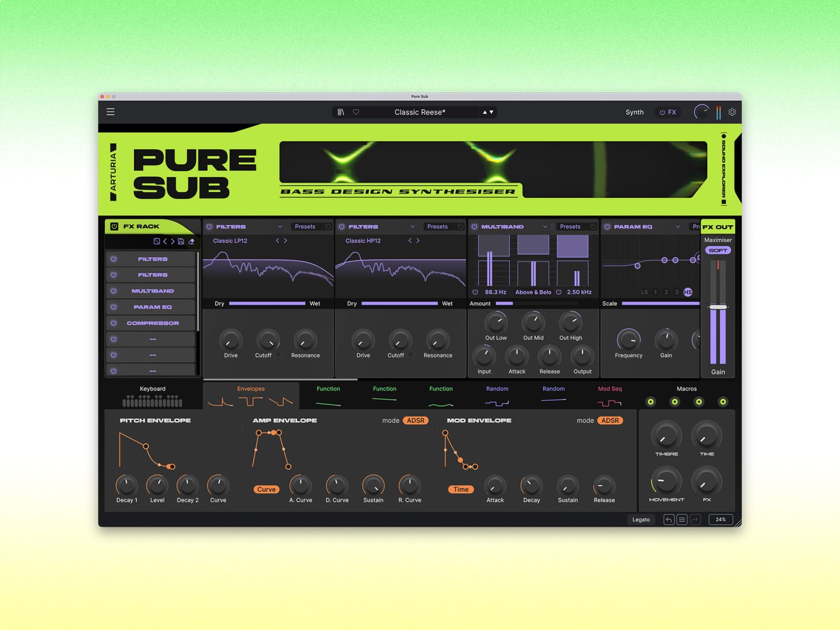This screenshot has width=840, height=630.
Task: Save FX rack preset with floppy icon
Action: [181, 241]
